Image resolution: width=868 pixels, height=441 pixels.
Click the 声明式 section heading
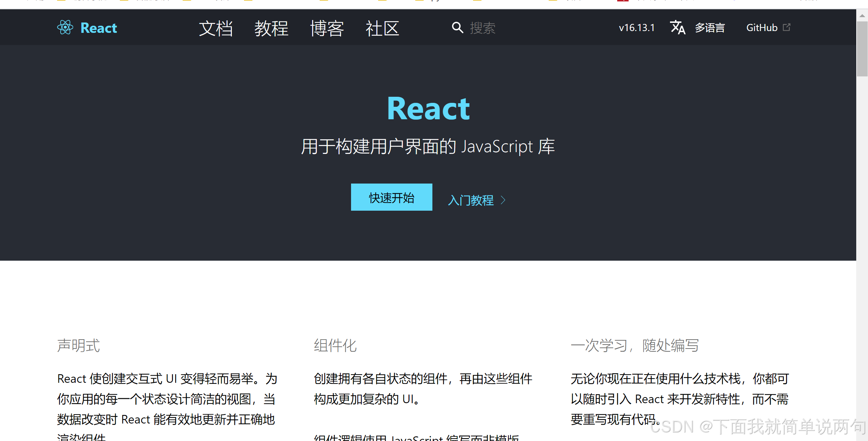click(78, 345)
